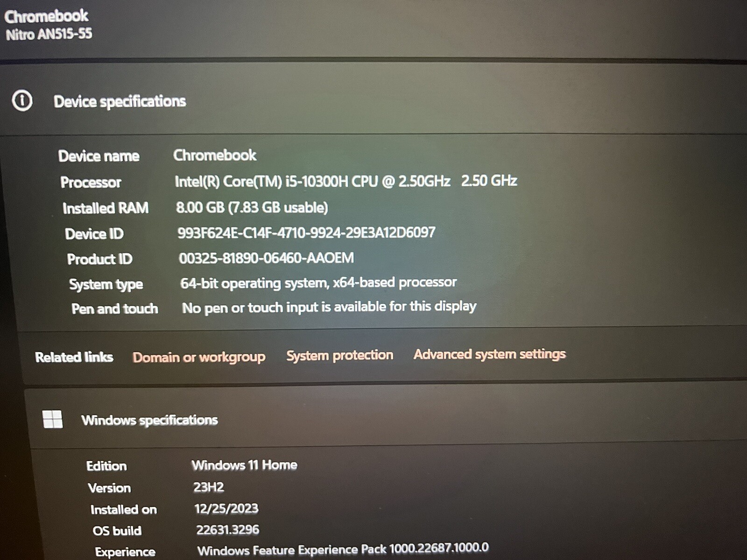Select the Device ID value 993F624E-C14F
The width and height of the screenshot is (747, 560).
point(306,232)
